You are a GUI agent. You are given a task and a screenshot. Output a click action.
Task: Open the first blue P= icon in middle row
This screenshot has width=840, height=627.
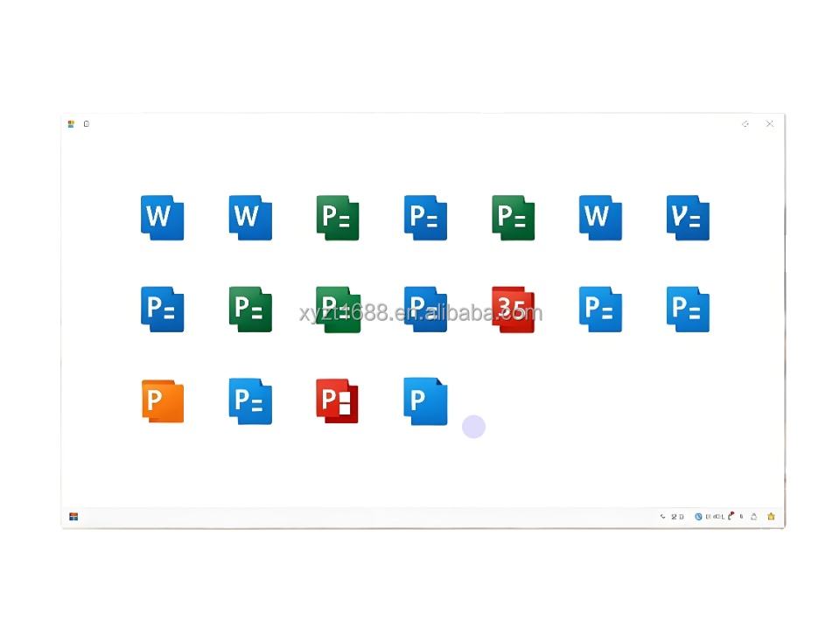coord(163,309)
